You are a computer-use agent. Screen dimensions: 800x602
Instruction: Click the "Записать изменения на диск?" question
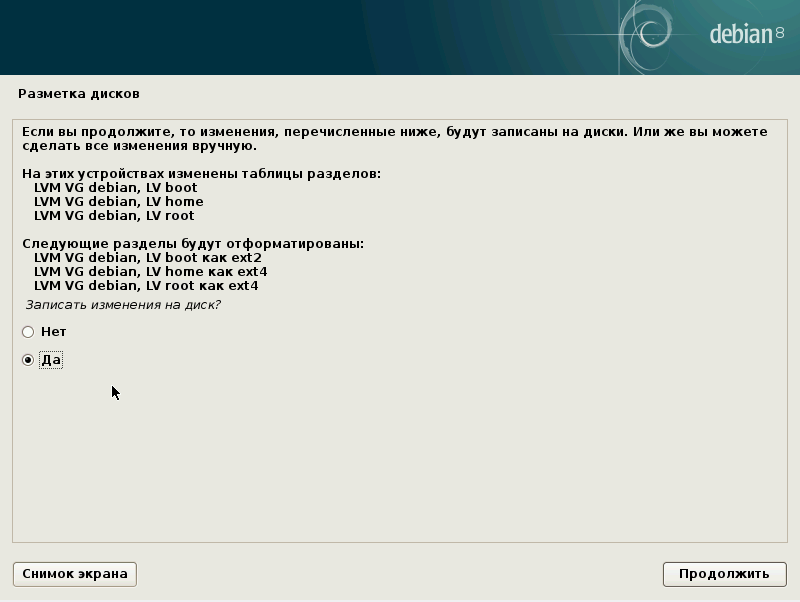(123, 305)
